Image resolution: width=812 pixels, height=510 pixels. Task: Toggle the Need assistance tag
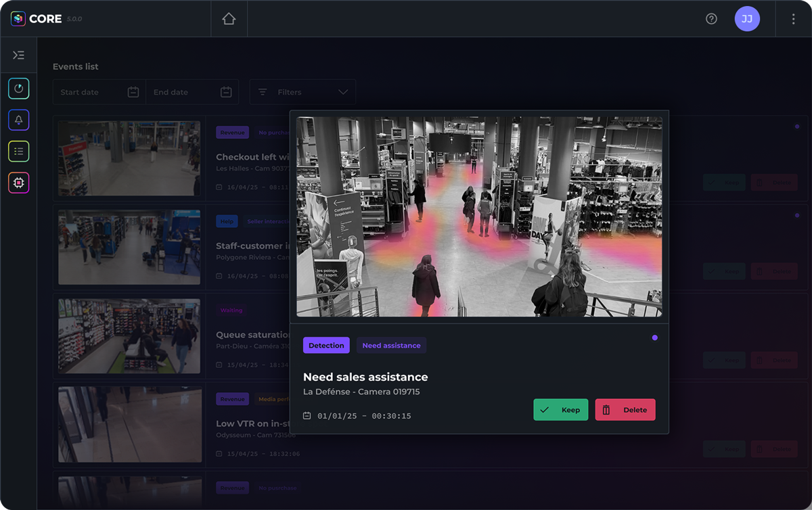click(391, 345)
